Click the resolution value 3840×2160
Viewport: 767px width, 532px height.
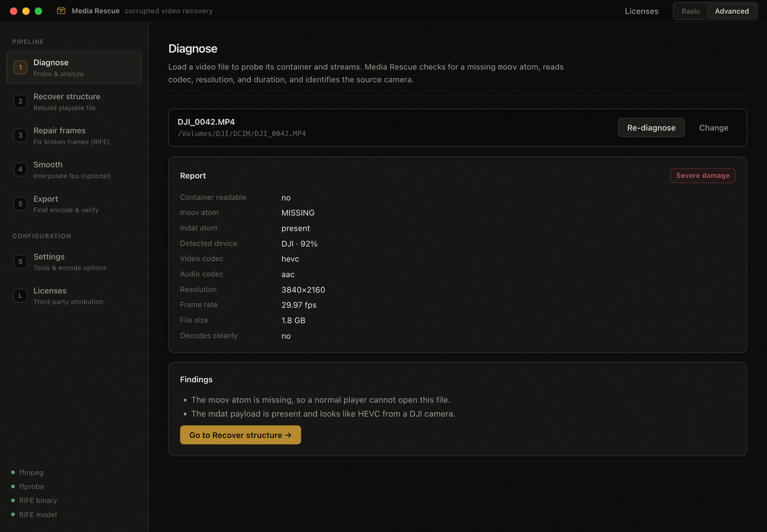tap(303, 290)
